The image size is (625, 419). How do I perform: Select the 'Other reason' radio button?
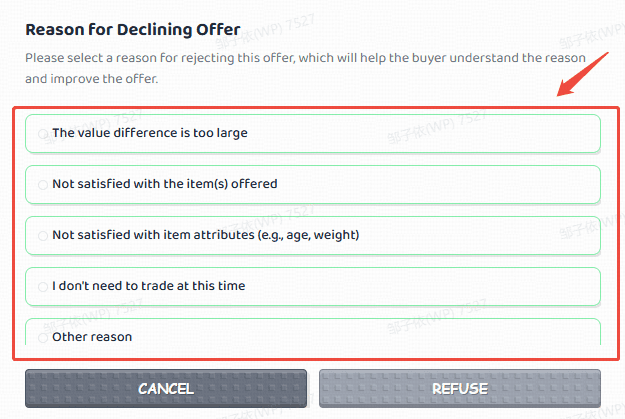(43, 338)
